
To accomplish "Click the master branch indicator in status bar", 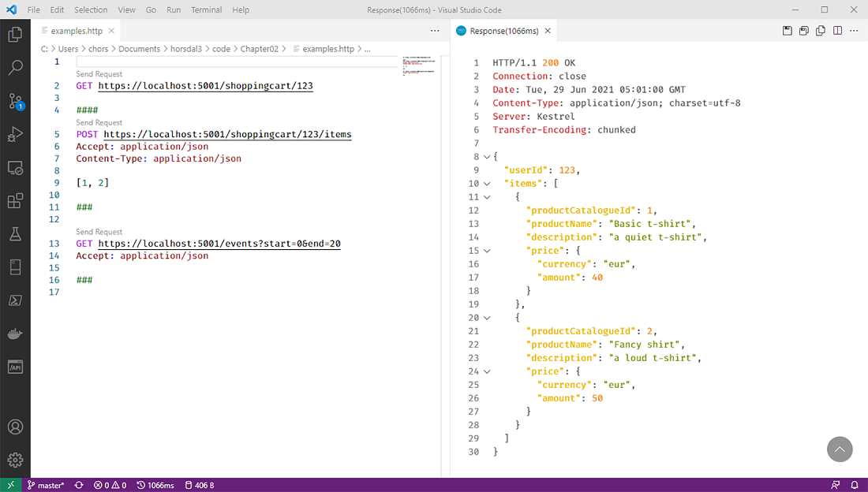I will (x=46, y=485).
